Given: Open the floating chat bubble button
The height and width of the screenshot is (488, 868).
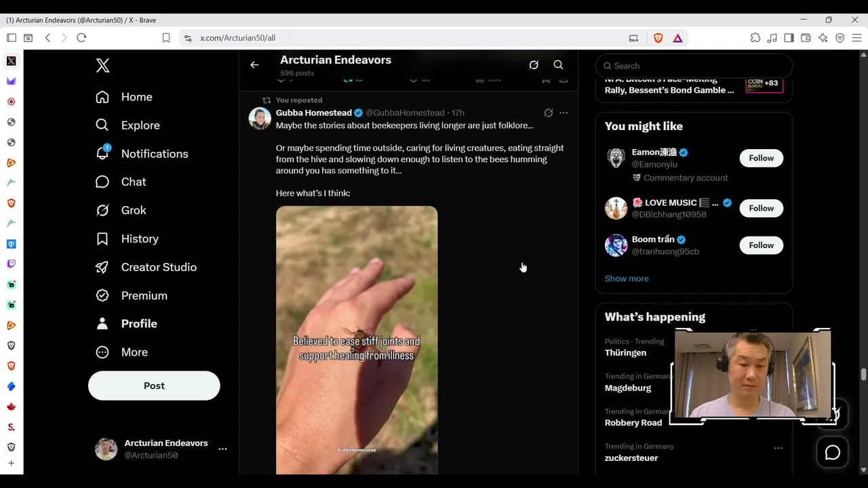Looking at the screenshot, I should [x=832, y=453].
